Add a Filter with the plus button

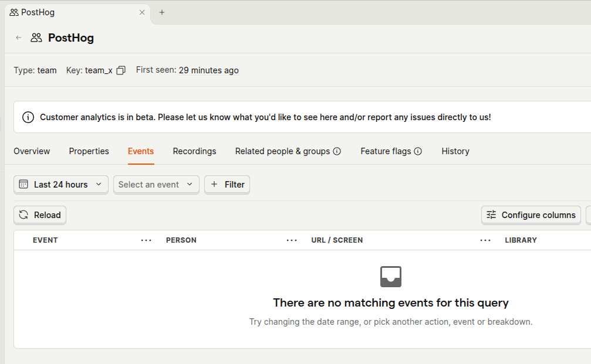click(227, 185)
